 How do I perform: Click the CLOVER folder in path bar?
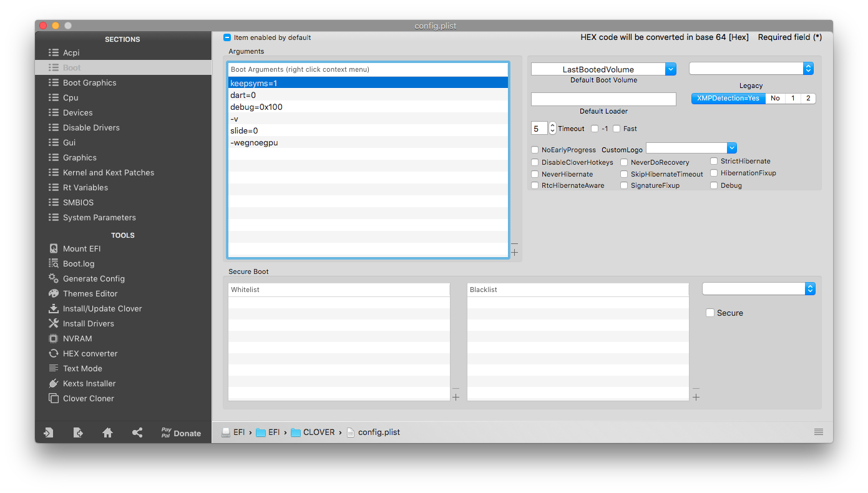pos(313,432)
